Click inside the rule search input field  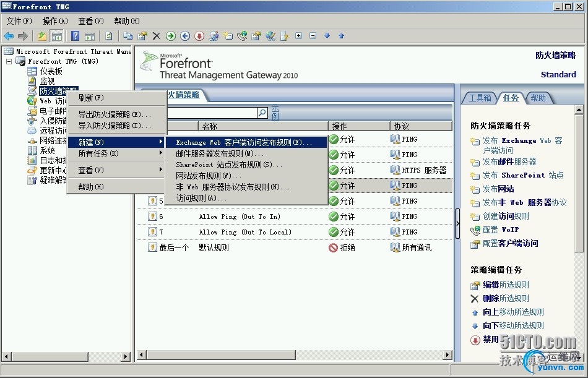point(212,113)
